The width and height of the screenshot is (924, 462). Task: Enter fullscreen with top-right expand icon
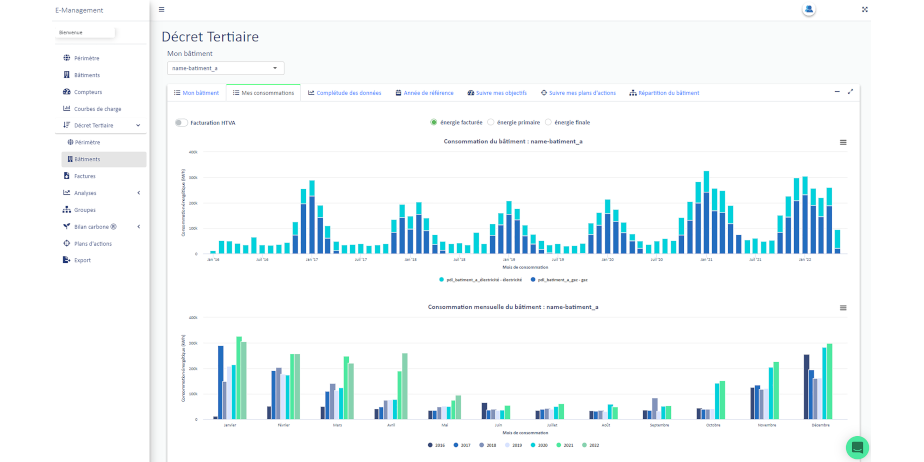(x=864, y=9)
